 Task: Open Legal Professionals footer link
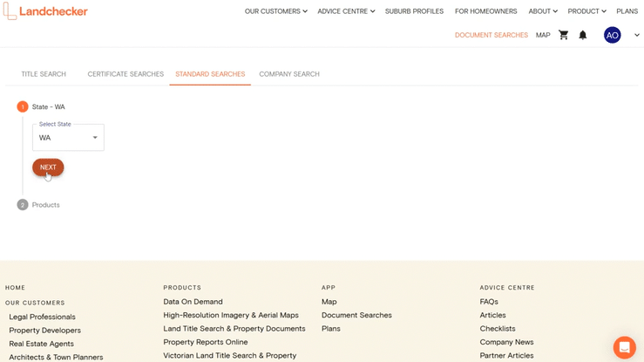tap(43, 317)
